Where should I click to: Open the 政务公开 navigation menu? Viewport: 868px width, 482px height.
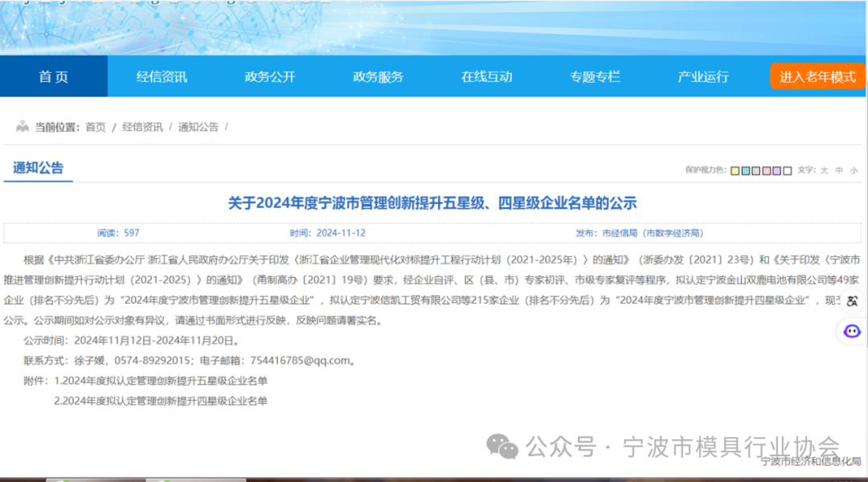pyautogui.click(x=270, y=76)
